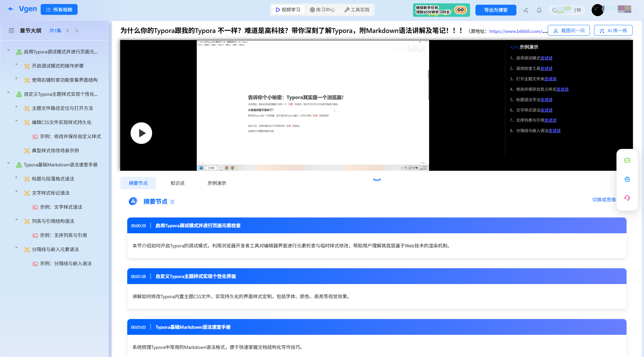Viewport: 644px width, 357px height.
Task: Click the 导出为博客 button
Action: pyautogui.click(x=496, y=10)
